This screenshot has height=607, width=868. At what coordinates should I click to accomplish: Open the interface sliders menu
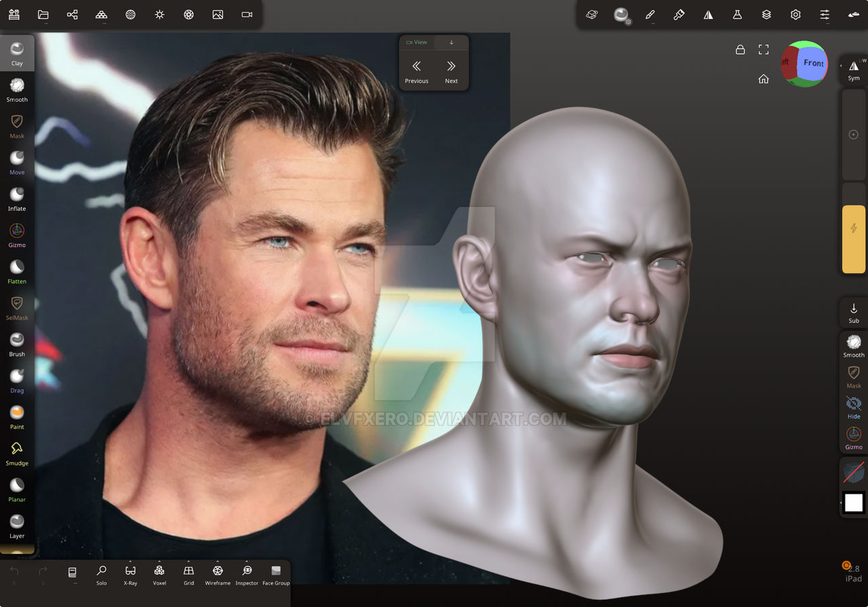825,14
